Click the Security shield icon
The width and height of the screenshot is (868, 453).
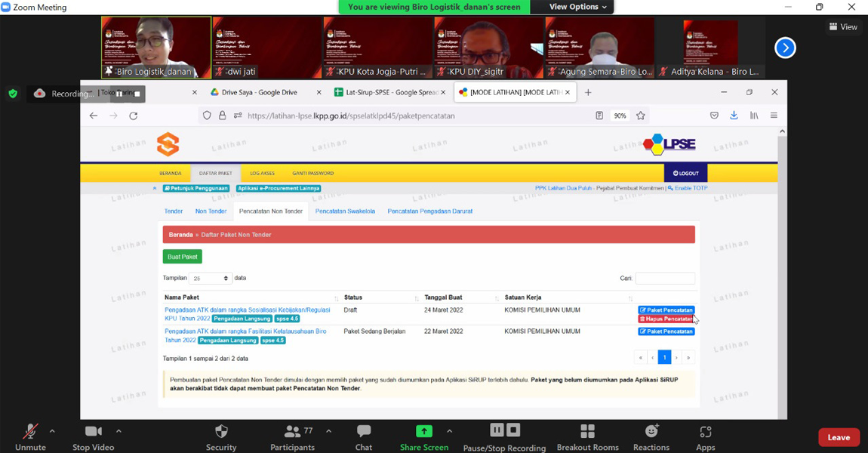[221, 432]
